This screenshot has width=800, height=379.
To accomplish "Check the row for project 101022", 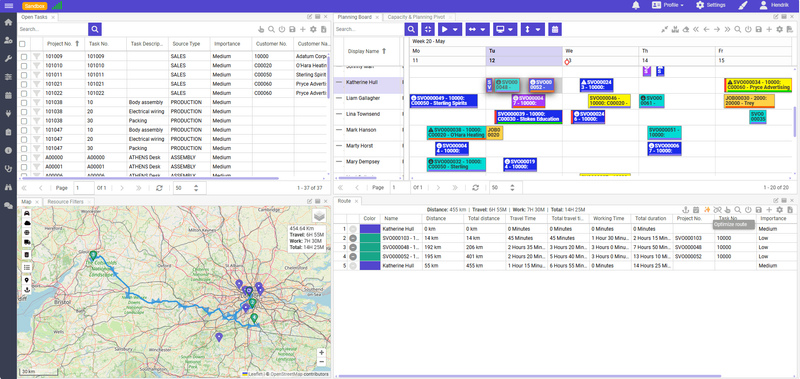I will point(24,93).
